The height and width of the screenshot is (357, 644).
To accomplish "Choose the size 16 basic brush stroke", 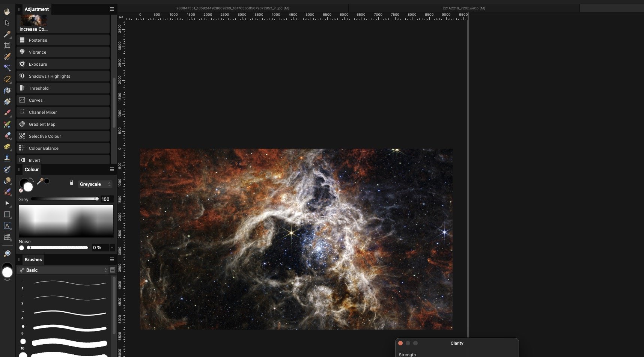I will click(x=70, y=343).
